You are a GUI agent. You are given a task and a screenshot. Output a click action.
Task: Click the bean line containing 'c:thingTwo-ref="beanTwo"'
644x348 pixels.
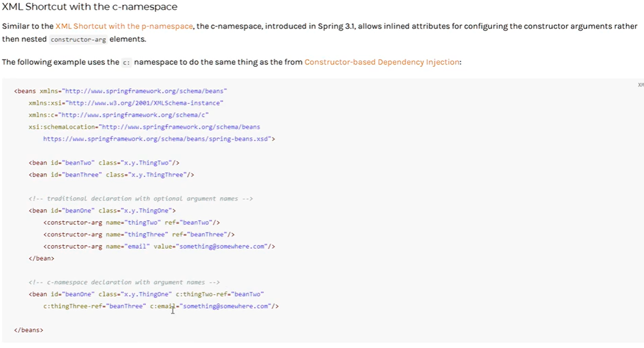tap(146, 294)
